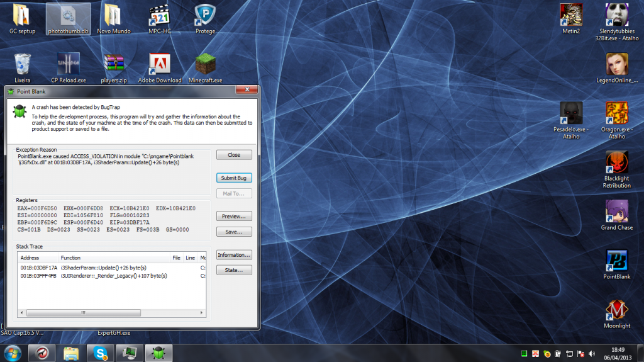Screen dimensions: 644x362
Task: Open the MPC-HC media player icon
Action: tap(159, 16)
